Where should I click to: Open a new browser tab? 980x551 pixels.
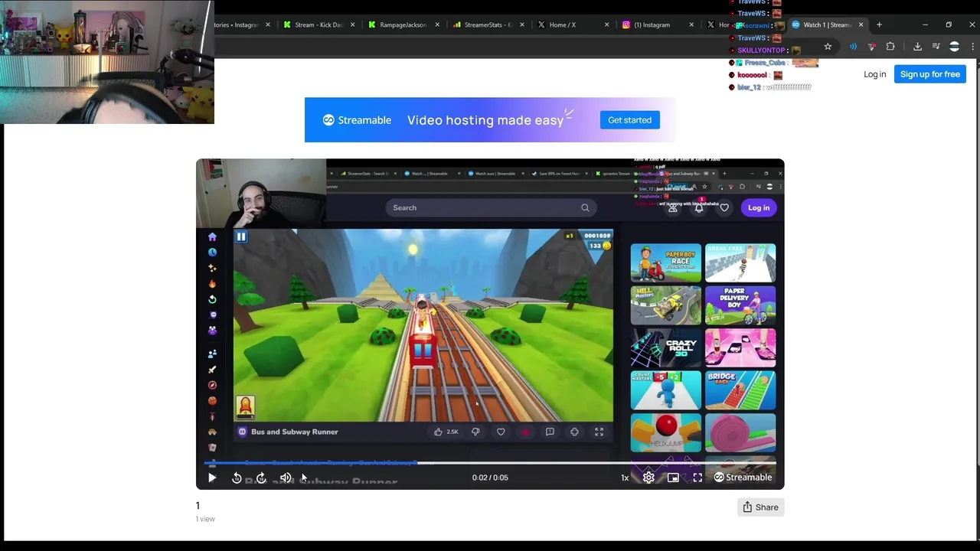(x=879, y=24)
